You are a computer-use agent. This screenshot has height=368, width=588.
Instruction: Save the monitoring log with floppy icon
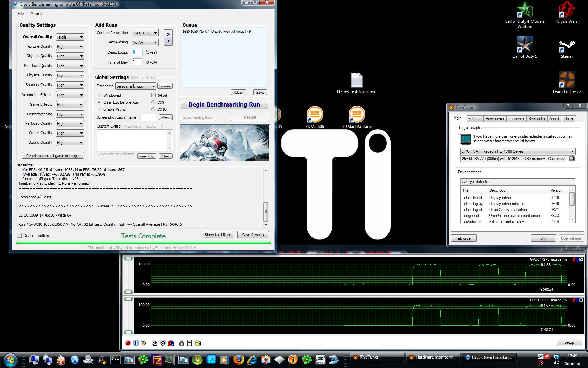[190, 343]
